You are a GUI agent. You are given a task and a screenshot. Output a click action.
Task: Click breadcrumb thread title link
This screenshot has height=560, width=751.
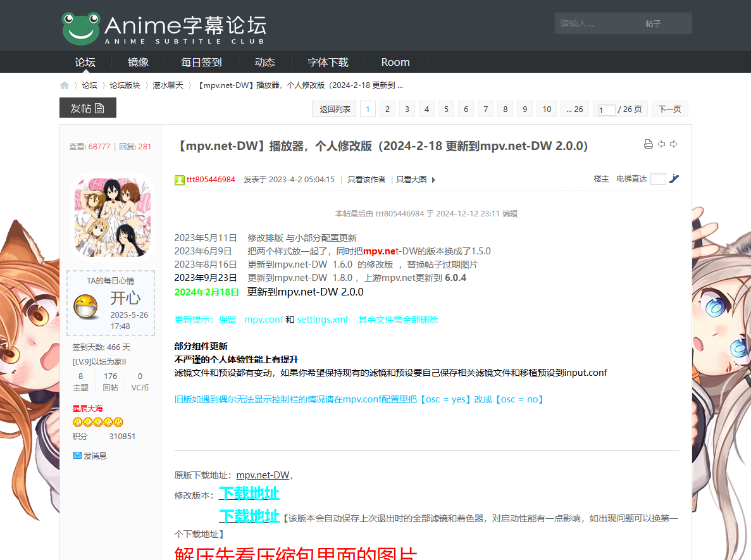tap(301, 85)
